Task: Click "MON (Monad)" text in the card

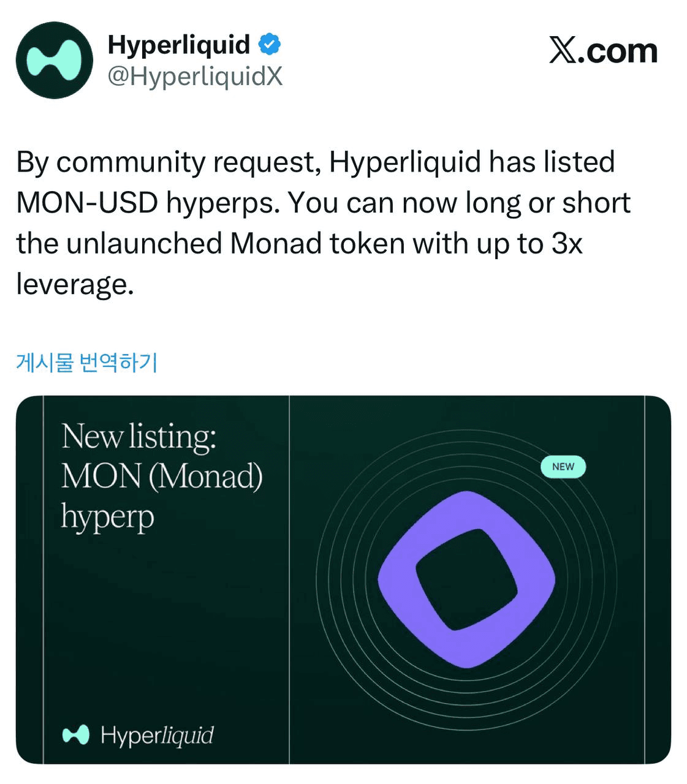Action: [162, 476]
